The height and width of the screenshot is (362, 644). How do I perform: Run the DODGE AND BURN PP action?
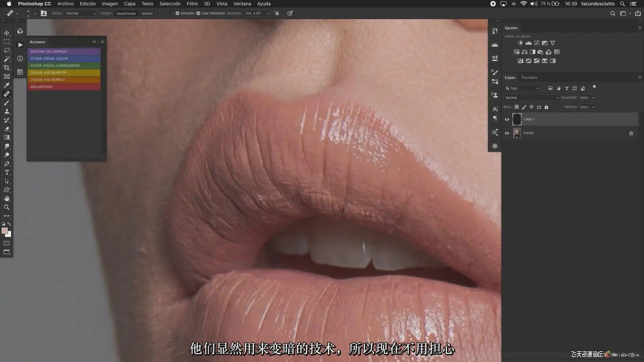pyautogui.click(x=64, y=72)
